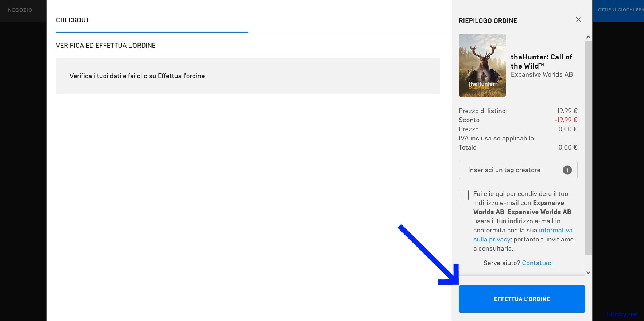The image size is (644, 321).
Task: Click the creator tag info icon
Action: tap(567, 170)
